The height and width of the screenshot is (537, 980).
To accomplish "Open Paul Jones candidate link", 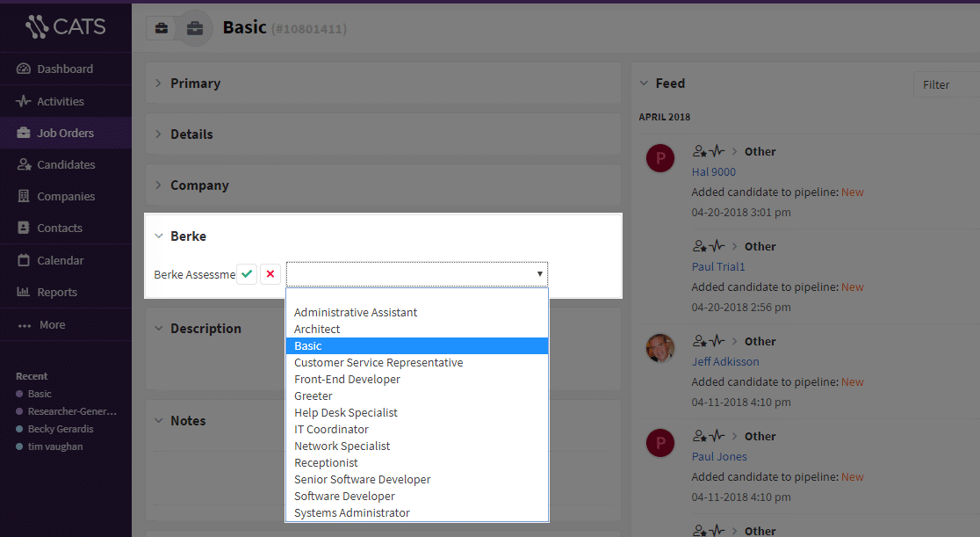I will pyautogui.click(x=718, y=457).
